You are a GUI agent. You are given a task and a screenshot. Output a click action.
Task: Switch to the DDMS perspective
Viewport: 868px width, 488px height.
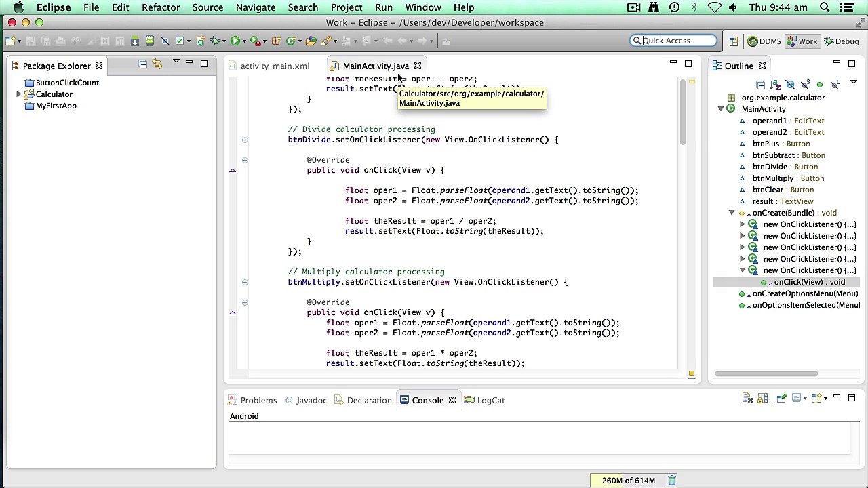point(764,41)
